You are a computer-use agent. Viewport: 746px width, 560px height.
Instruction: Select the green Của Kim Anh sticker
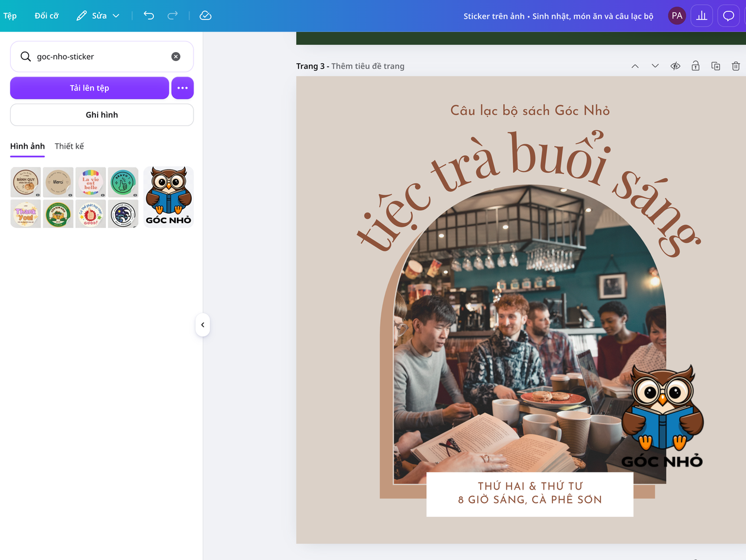(x=58, y=213)
